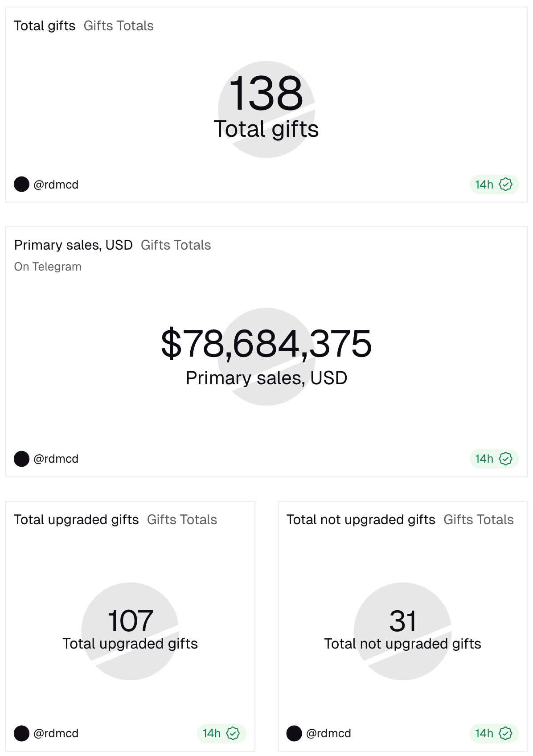Click the verified checkmark icon in Total gifts card
The height and width of the screenshot is (756, 533).
tap(505, 185)
